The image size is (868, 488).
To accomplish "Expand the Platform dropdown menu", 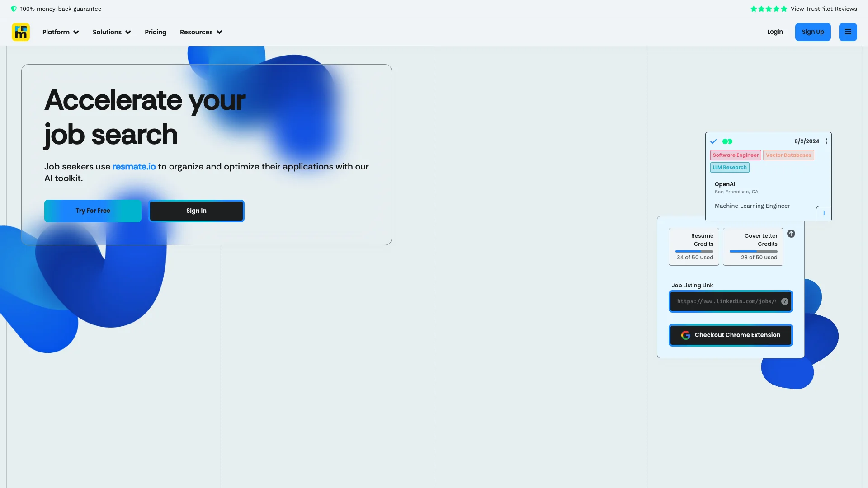I will click(60, 32).
